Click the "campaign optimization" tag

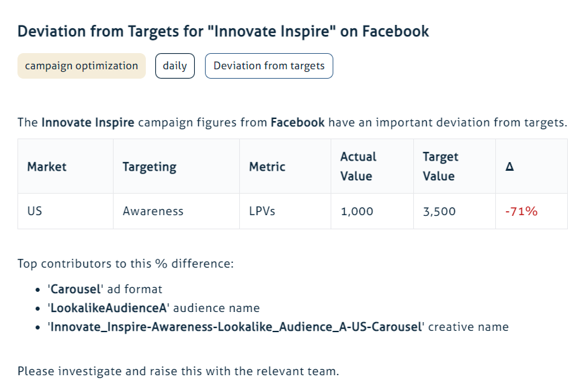pos(81,66)
